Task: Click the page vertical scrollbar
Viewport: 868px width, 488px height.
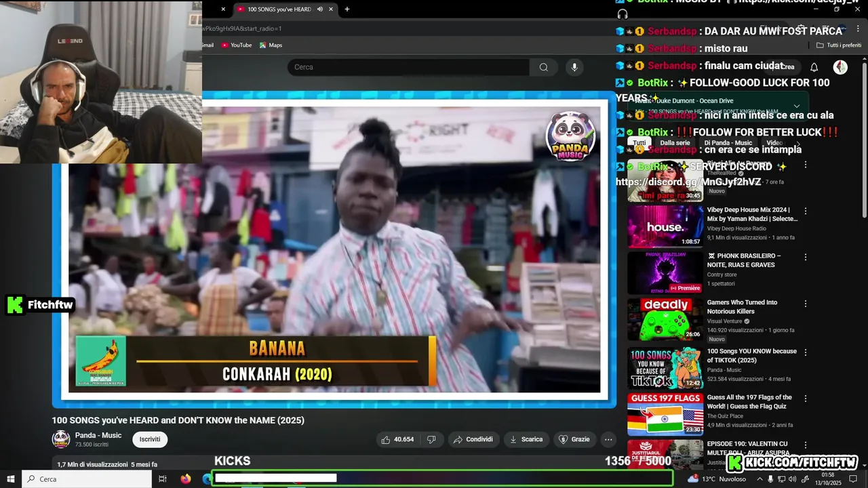Action: [865, 139]
